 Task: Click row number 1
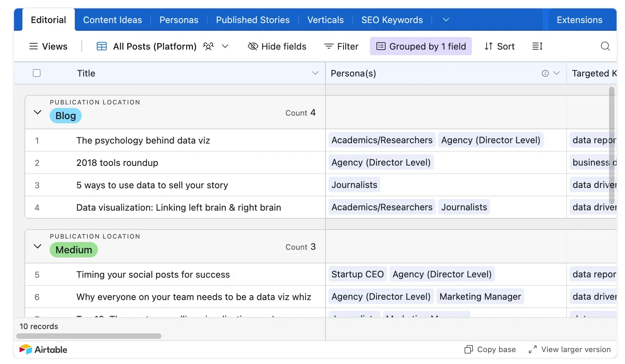tap(37, 140)
